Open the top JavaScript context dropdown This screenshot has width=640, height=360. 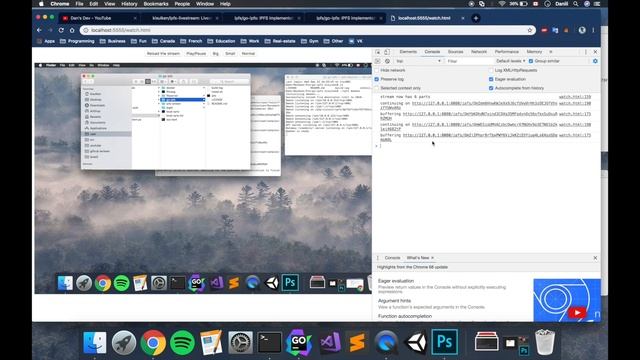click(x=418, y=61)
